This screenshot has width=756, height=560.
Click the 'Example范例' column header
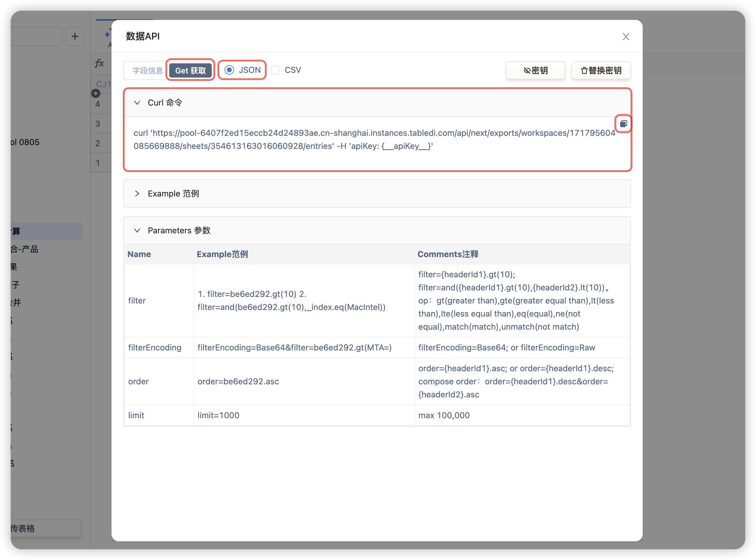click(x=222, y=254)
